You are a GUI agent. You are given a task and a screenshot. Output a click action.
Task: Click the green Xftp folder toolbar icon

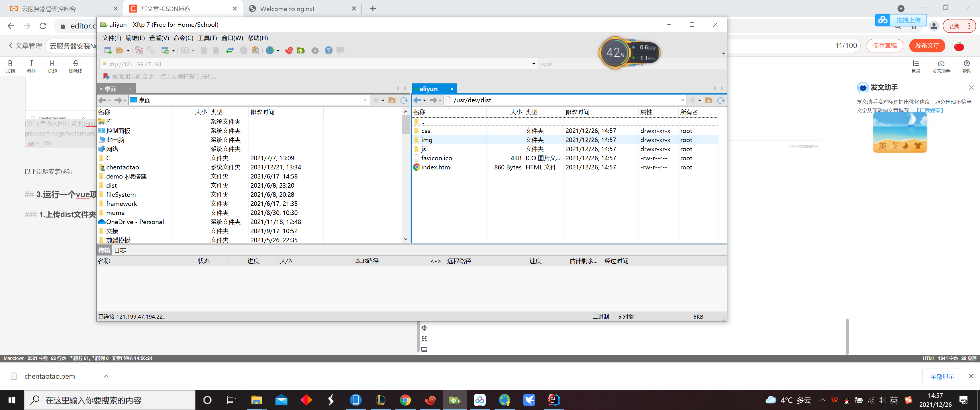coord(301,51)
